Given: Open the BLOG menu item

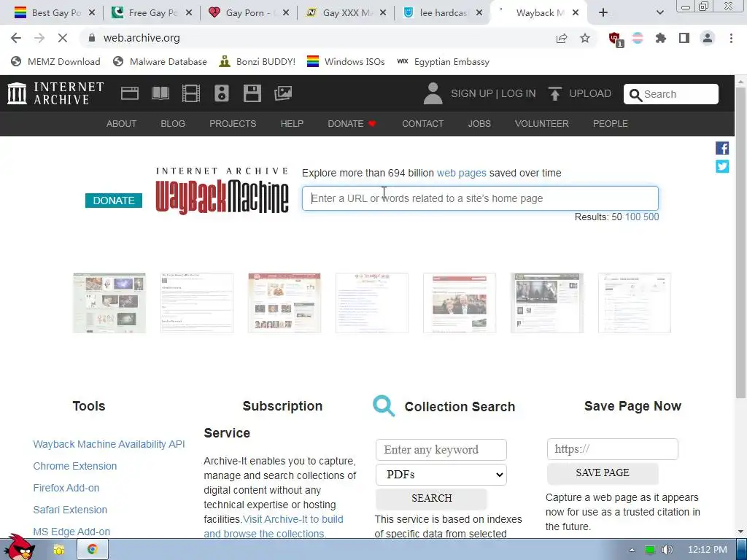Looking at the screenshot, I should [x=173, y=124].
